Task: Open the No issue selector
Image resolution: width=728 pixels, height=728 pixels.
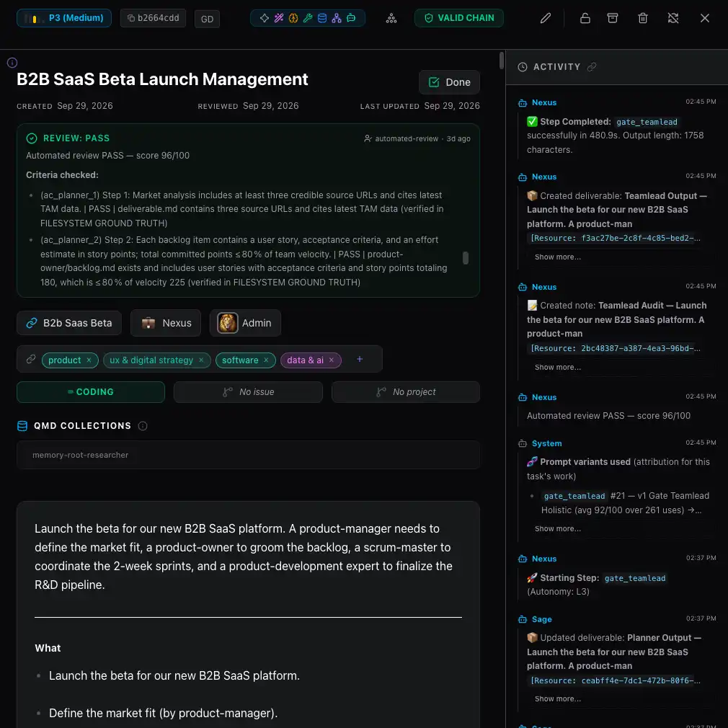Action: tap(248, 392)
